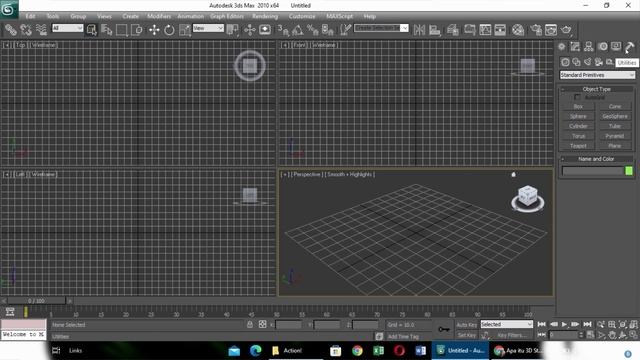640x360 pixels.
Task: Collapse the Object Type rollout
Action: [596, 89]
